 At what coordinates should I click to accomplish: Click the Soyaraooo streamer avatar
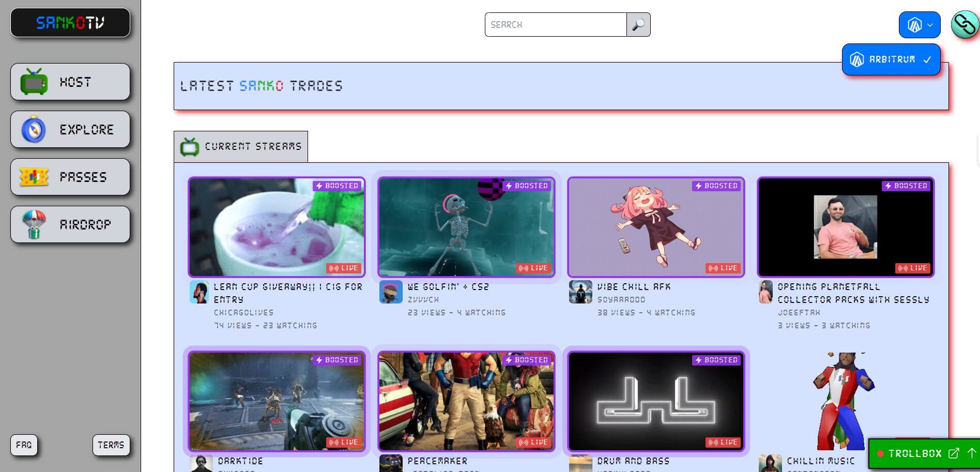coord(580,292)
